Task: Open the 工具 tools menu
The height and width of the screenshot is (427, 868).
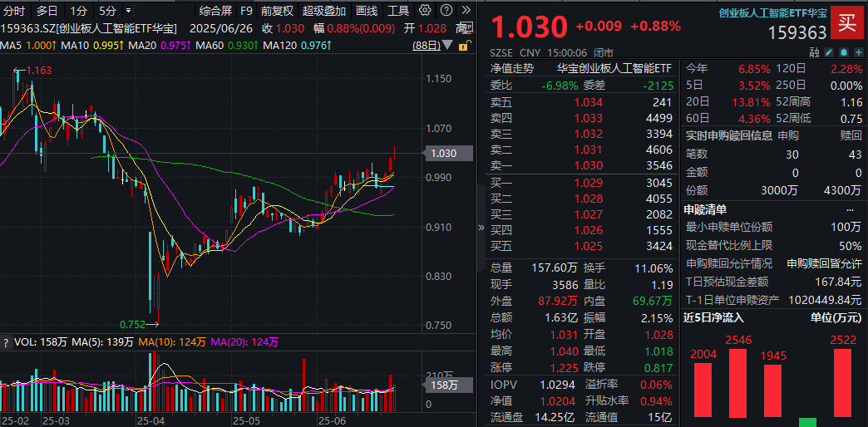Action: (x=398, y=11)
